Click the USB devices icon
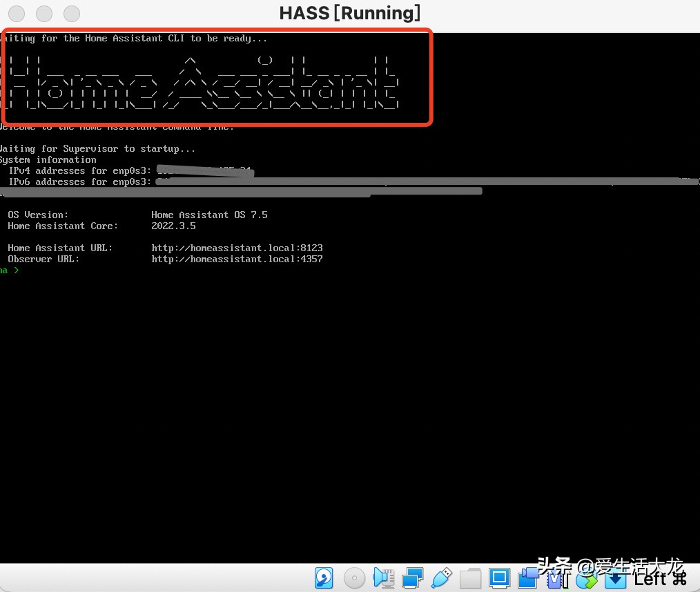 tap(442, 578)
